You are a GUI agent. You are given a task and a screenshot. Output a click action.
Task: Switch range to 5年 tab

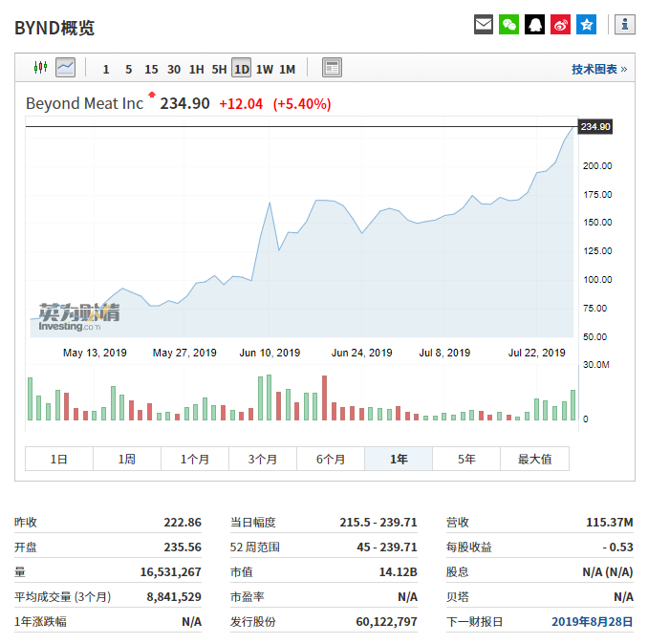466,459
